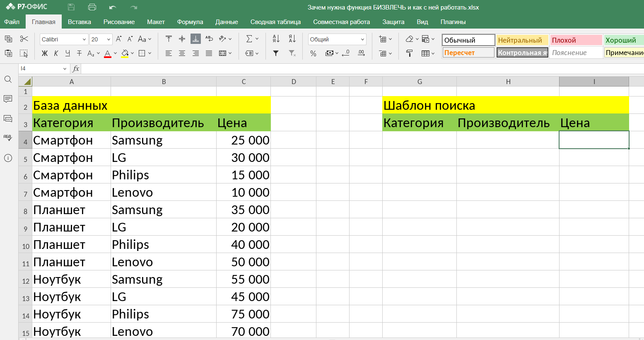Switch to the Сводная таблица tab

point(275,22)
